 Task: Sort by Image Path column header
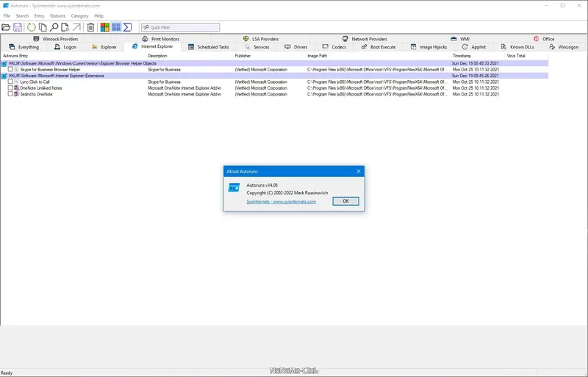(378, 56)
